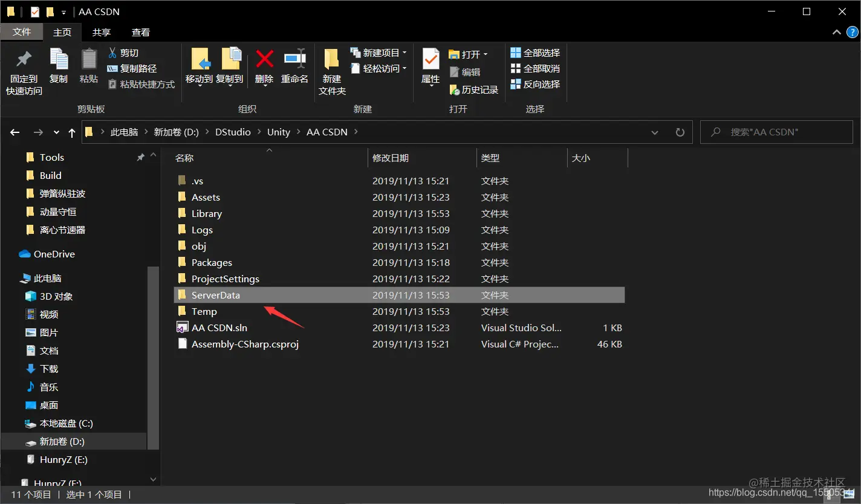Viewport: 861px width, 504px height.
Task: Click 此电脑 in address breadcrumb
Action: pyautogui.click(x=125, y=132)
